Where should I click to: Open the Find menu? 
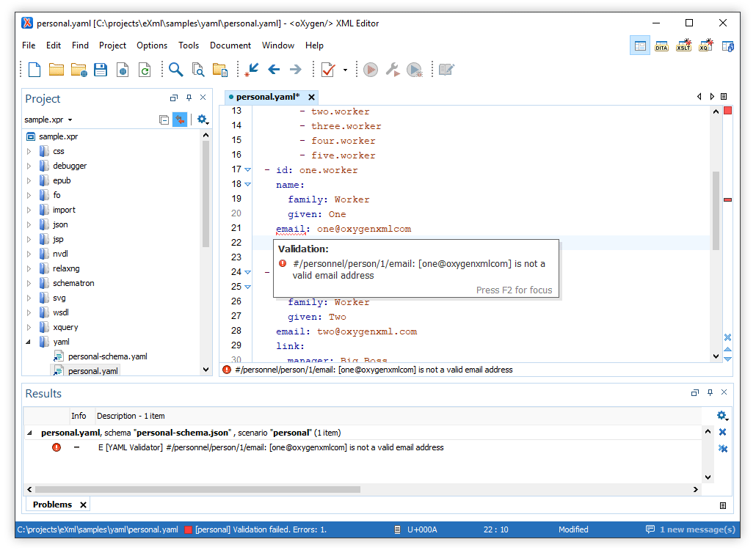(80, 45)
